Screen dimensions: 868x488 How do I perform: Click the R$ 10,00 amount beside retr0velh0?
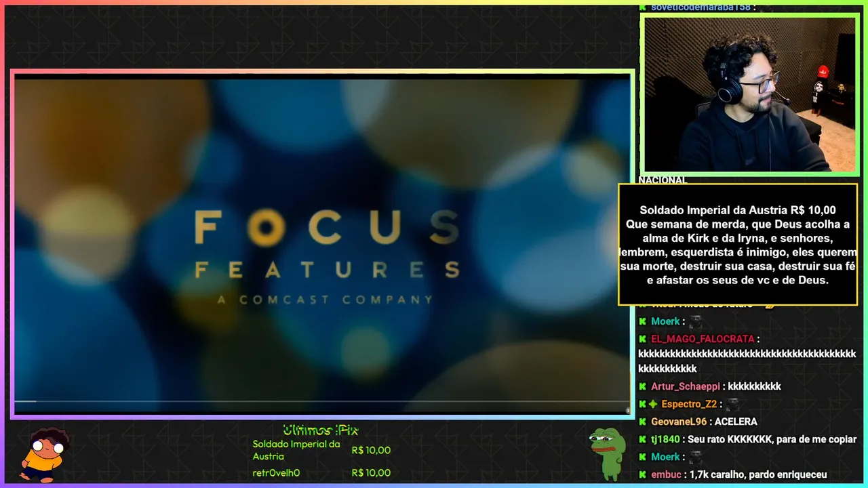371,473
